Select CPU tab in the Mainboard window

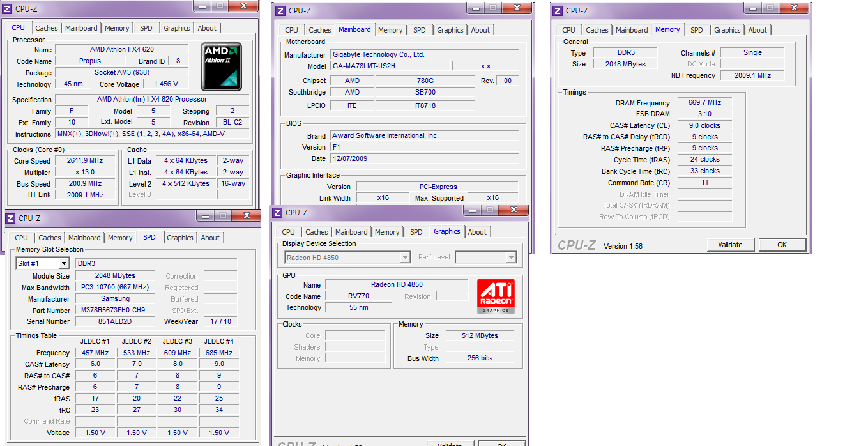coord(292,30)
